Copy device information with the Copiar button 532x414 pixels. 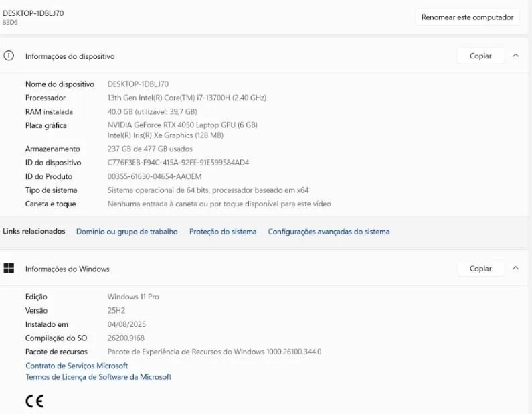[480, 56]
